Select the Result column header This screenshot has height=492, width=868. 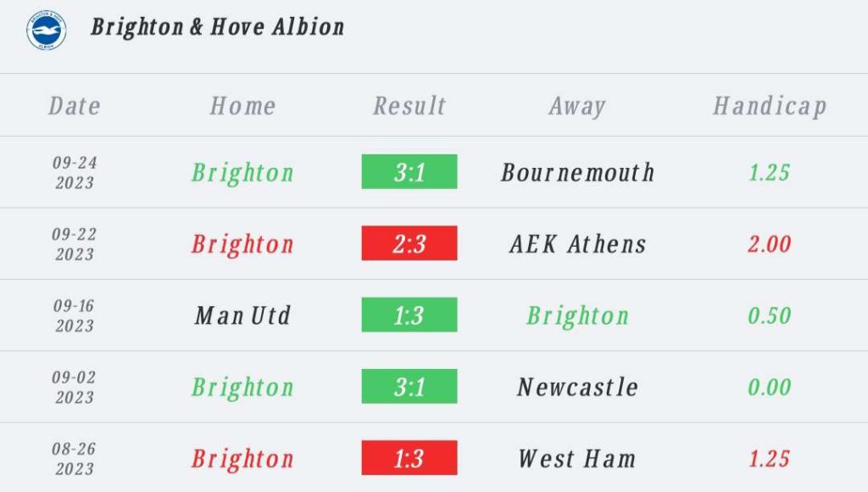coord(409,106)
